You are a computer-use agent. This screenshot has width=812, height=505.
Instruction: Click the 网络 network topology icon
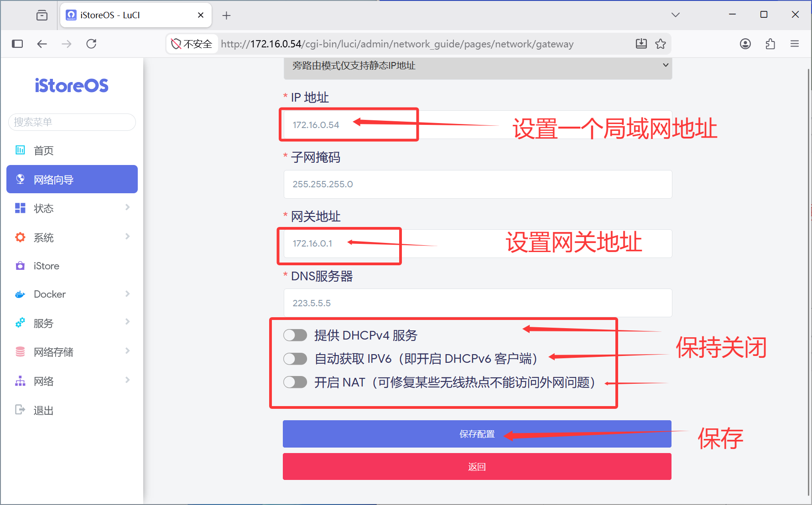coord(20,381)
